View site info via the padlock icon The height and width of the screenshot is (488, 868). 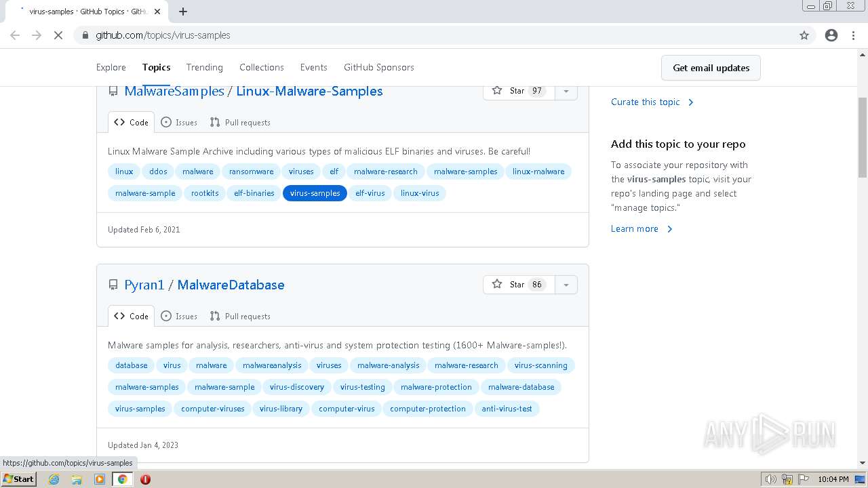[85, 35]
